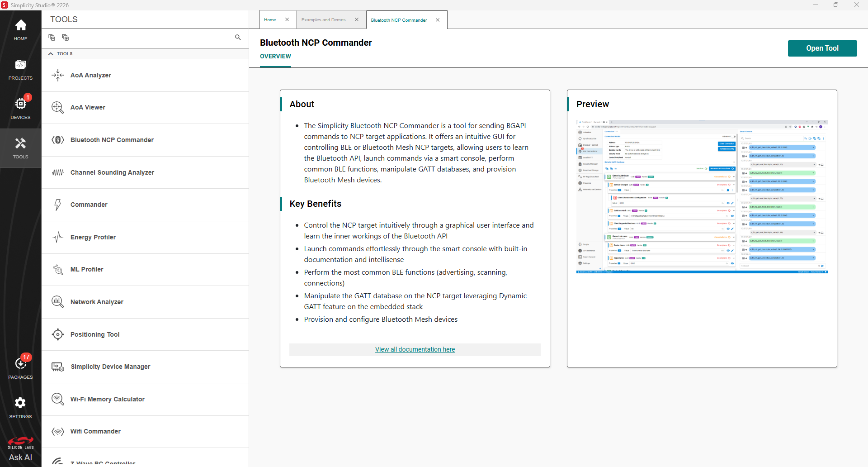The width and height of the screenshot is (868, 467).
Task: Close the Examples and Demos tab
Action: pos(357,19)
